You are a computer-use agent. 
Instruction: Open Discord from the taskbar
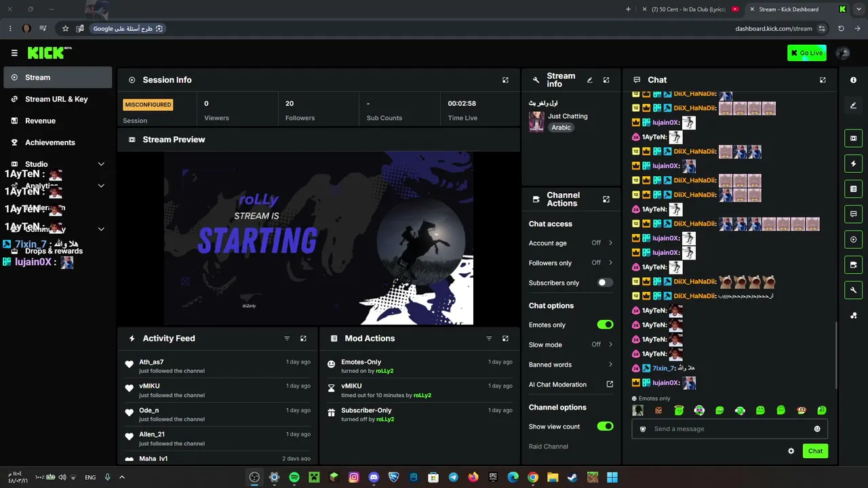[374, 477]
